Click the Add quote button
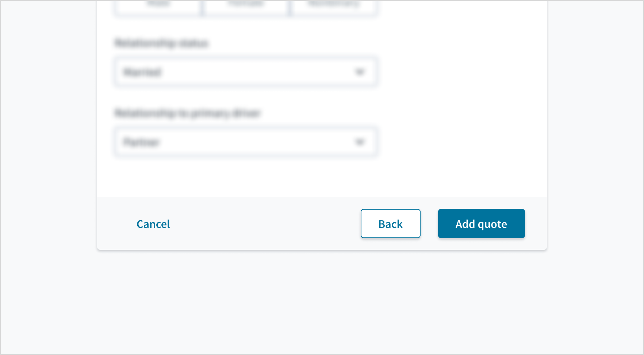The image size is (644, 355). pos(481,224)
